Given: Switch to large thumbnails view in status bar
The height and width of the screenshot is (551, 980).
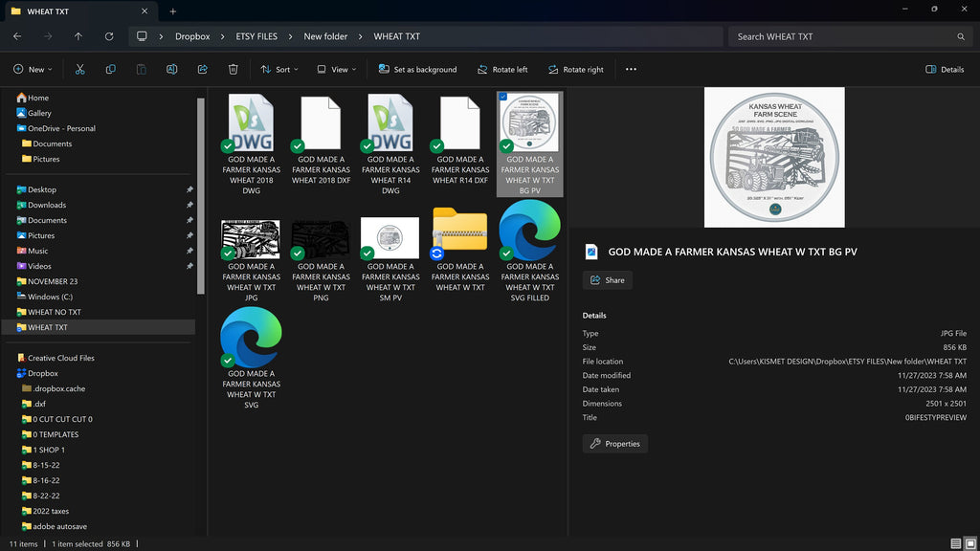Looking at the screenshot, I should coord(970,543).
